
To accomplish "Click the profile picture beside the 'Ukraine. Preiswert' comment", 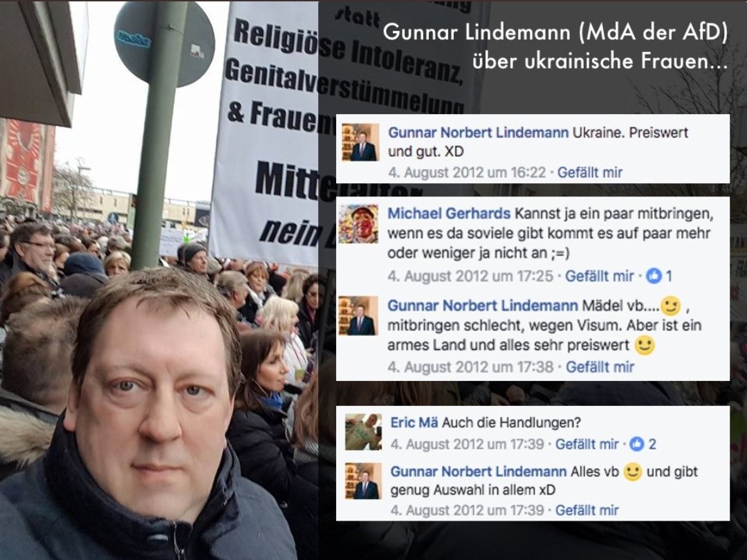I will pos(360,142).
